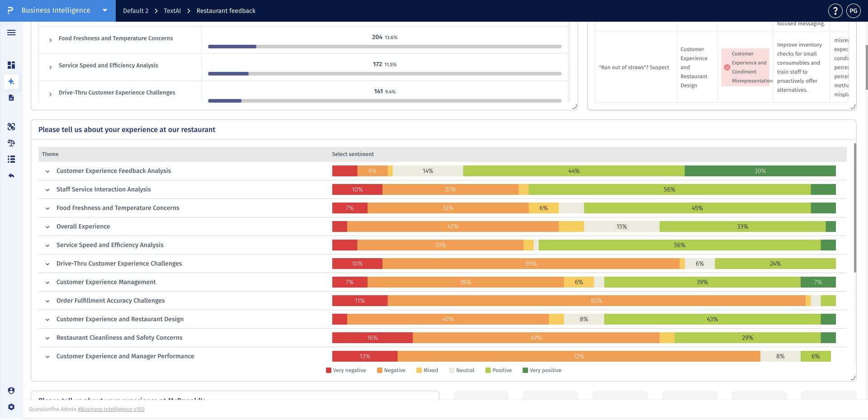Viewport: 868px width, 420px height.
Task: Expand the Overall Experience theme row
Action: tap(47, 227)
